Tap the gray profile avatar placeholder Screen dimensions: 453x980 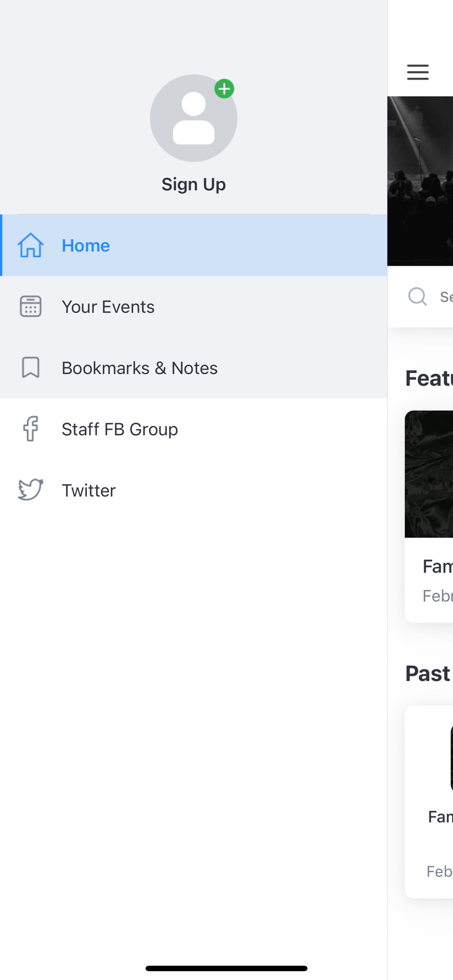[x=194, y=118]
